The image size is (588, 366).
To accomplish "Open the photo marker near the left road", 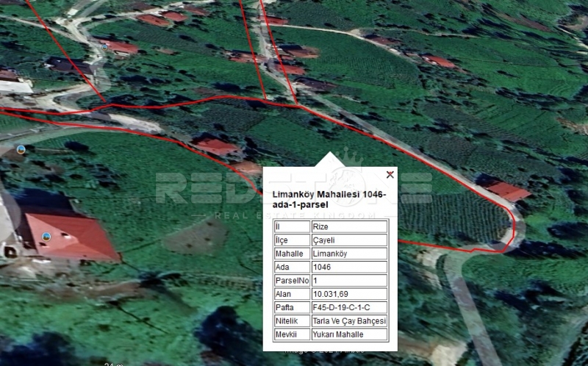I will pos(21,149).
